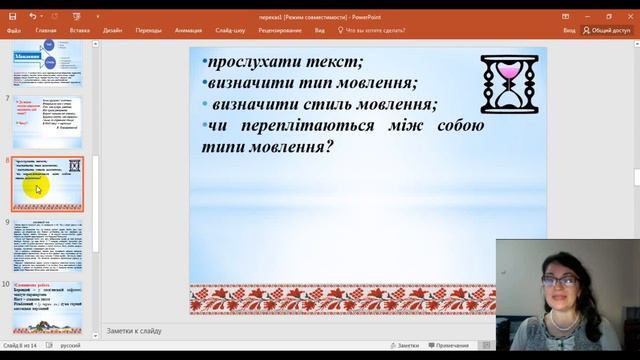640x360 pixels.
Task: Click the slide editor vertical scrollbar thumb
Action: pos(637,177)
